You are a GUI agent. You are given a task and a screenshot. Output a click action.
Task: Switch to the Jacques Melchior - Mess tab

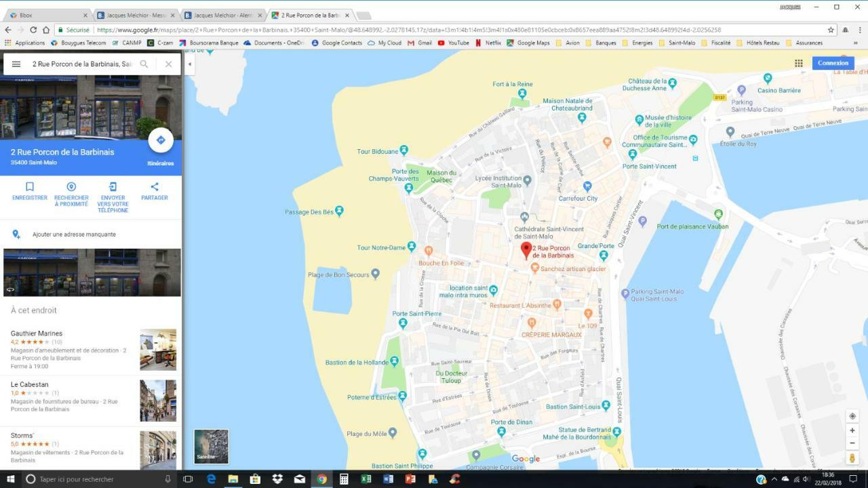pos(136,15)
